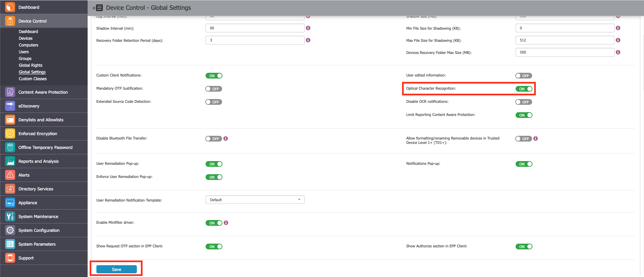Click the Content Aware Protection icon
644x277 pixels.
(10, 92)
